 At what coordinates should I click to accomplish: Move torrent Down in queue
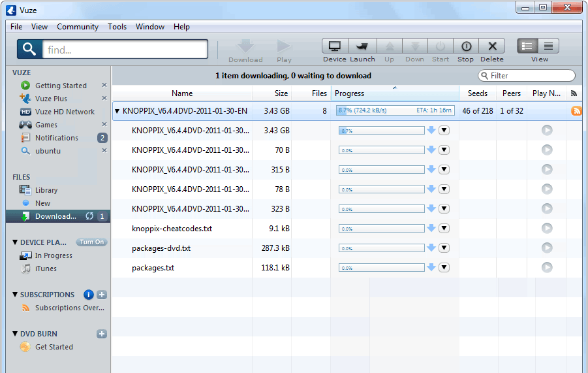[x=415, y=46]
